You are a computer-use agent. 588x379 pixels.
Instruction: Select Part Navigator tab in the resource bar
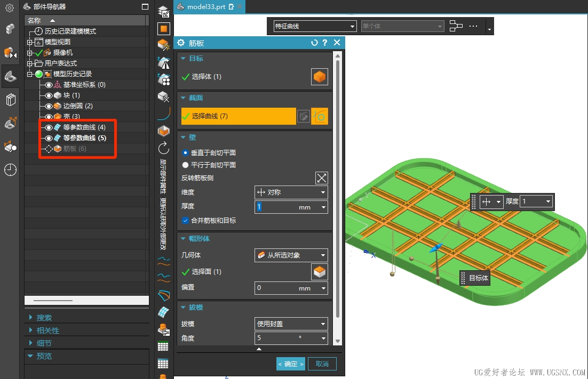tap(10, 77)
